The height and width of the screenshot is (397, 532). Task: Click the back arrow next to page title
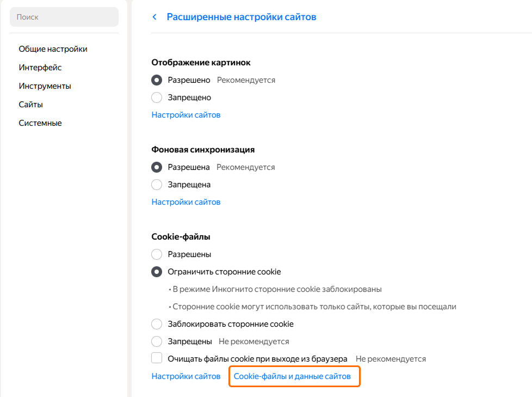154,17
